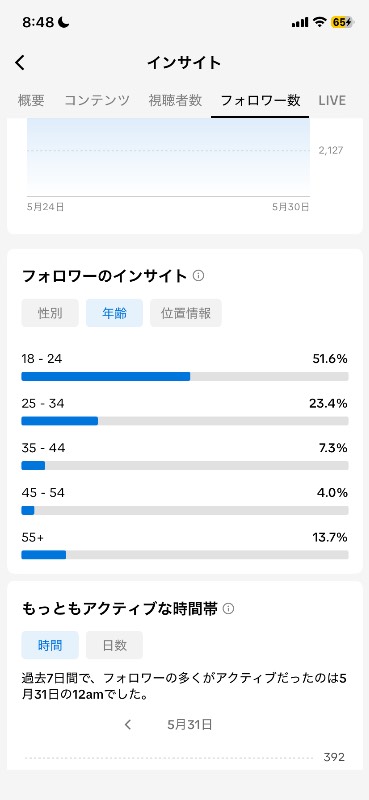
Task: Tap the cellular signal bars icon
Action: [x=300, y=22]
